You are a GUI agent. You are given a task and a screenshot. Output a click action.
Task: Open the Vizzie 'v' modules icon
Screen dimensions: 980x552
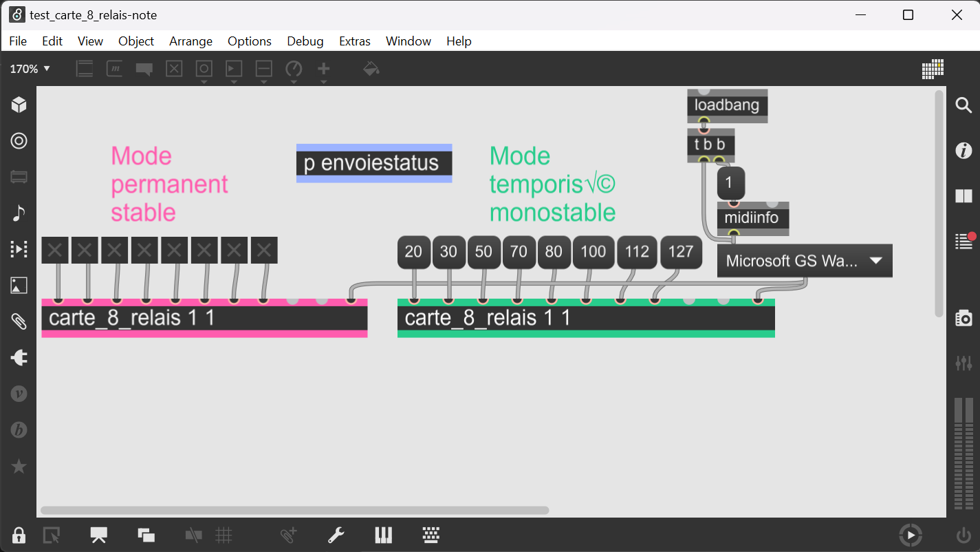pos(19,394)
